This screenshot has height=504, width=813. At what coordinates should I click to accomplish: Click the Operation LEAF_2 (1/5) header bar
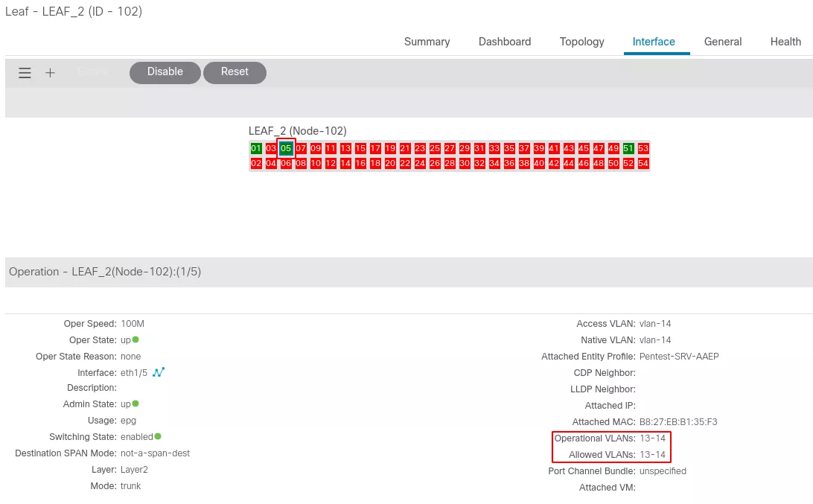pos(409,272)
